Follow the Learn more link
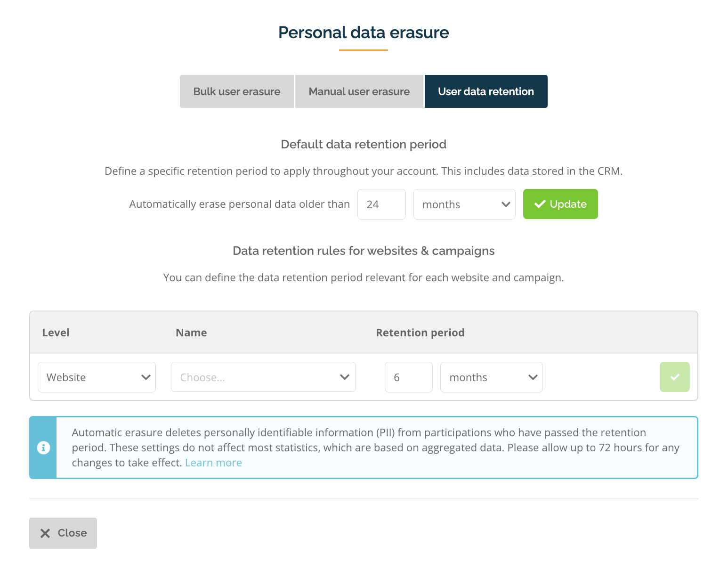Image resolution: width=728 pixels, height=586 pixels. [x=213, y=463]
